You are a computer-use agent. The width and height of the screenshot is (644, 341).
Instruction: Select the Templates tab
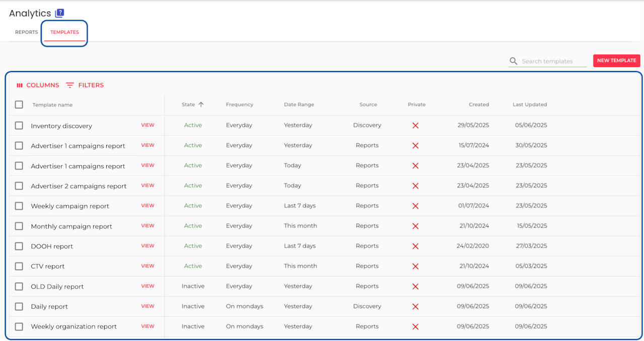(64, 32)
